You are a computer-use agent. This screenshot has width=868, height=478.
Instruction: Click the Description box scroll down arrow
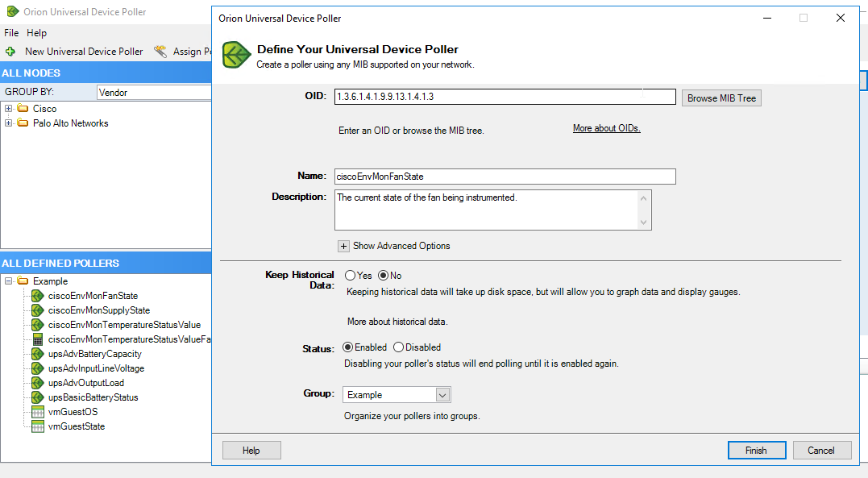[x=643, y=222]
